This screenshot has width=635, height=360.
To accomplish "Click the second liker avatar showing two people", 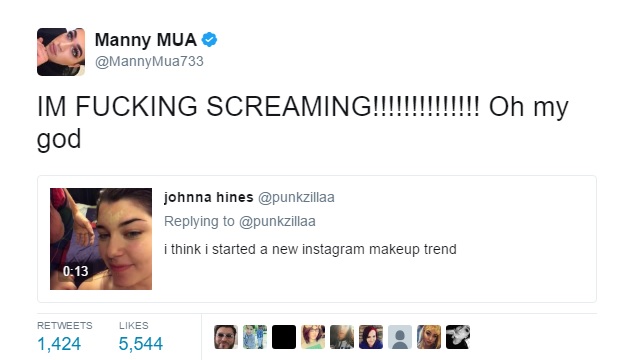I will pos(255,337).
